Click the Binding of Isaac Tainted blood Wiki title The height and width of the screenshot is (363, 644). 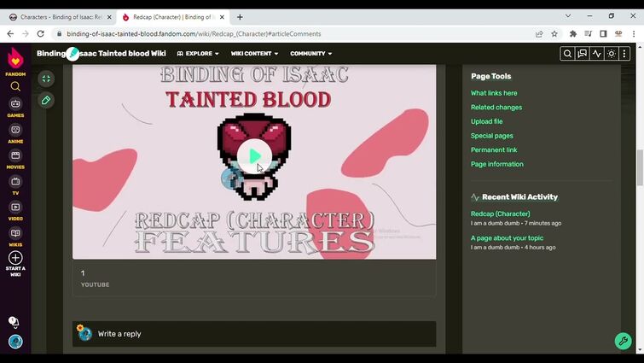coord(101,54)
